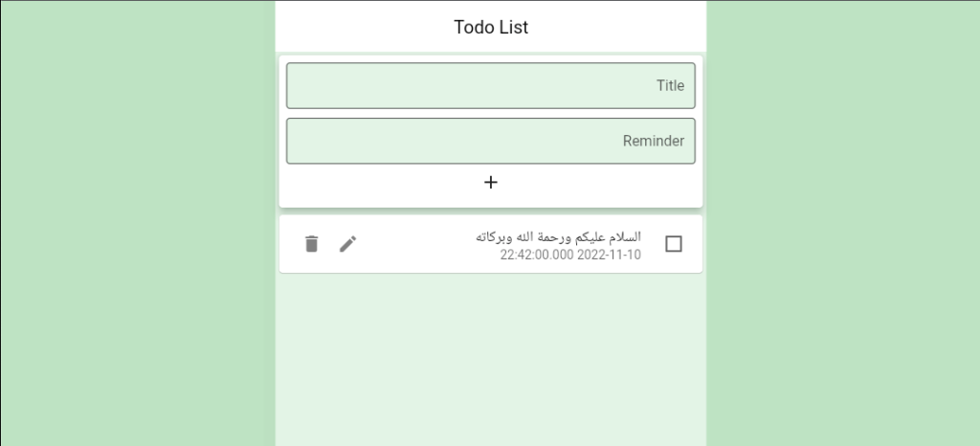Select the Arabic todo title text
This screenshot has width=980, height=446.
[558, 236]
